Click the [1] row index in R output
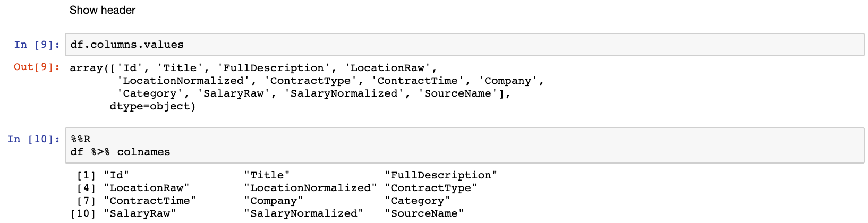Viewport: 868px width, 223px height. coord(87,175)
